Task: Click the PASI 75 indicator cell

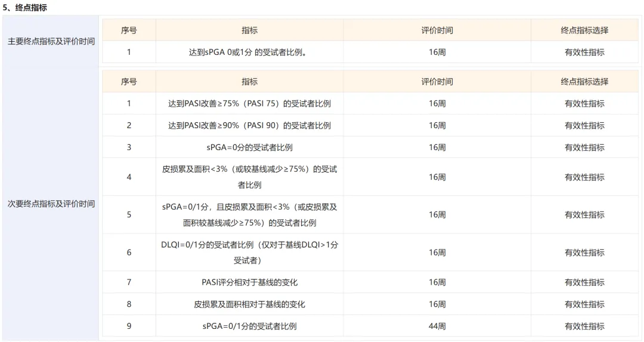Action: click(x=249, y=103)
